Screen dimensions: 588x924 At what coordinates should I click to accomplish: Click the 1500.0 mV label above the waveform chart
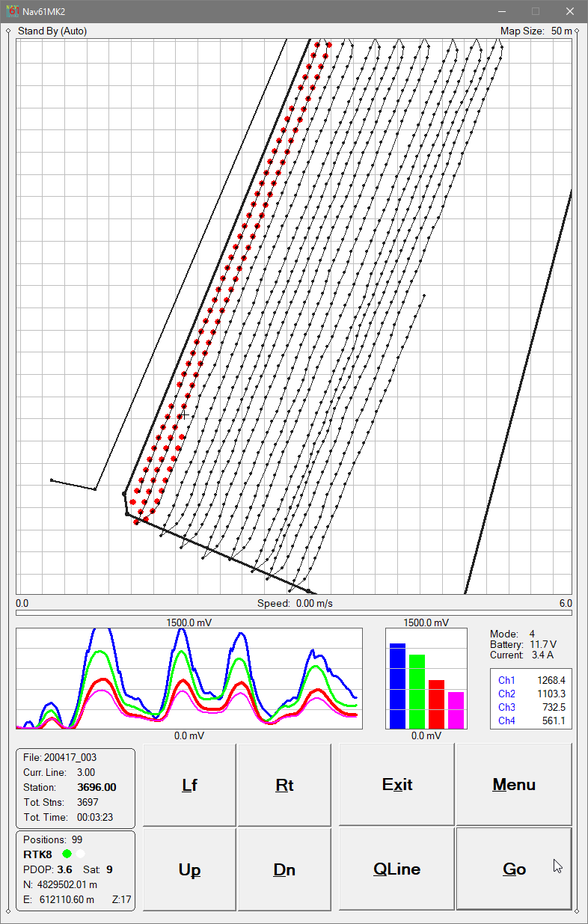[189, 622]
